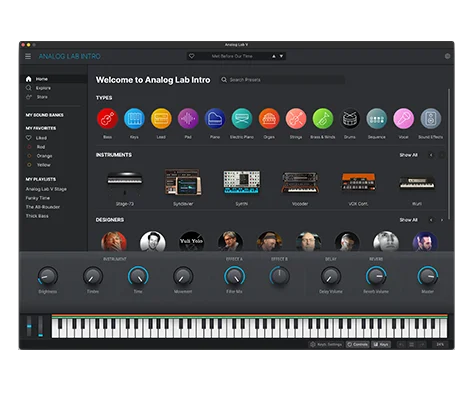Image resolution: width=473 pixels, height=400 pixels.
Task: Open the Thick Bass playlist
Action: pos(37,216)
